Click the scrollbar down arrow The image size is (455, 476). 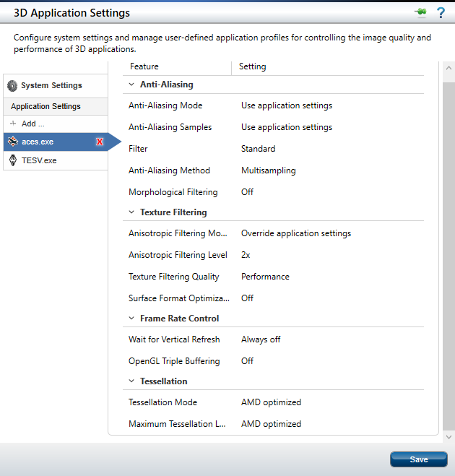448,437
